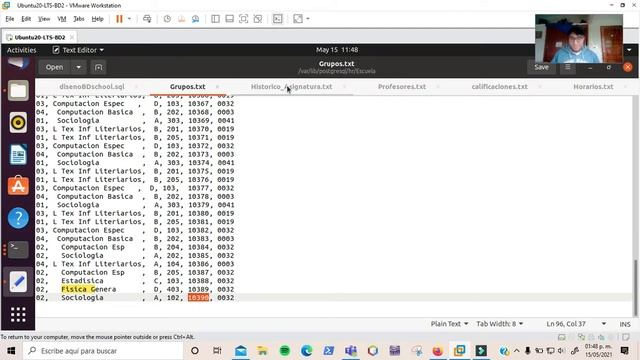Open Ubuntu Software from the dock
The image size is (640, 360).
[x=18, y=186]
